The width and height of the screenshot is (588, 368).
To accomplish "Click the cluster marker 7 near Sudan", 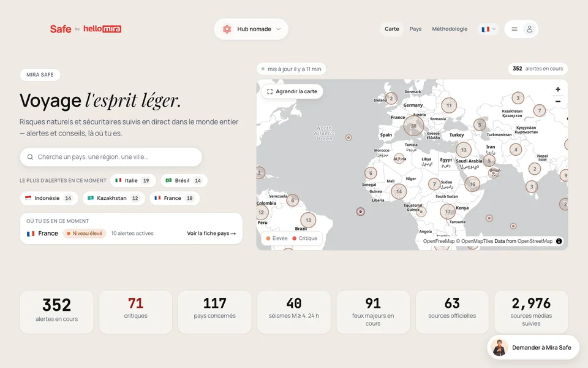I will [x=434, y=184].
